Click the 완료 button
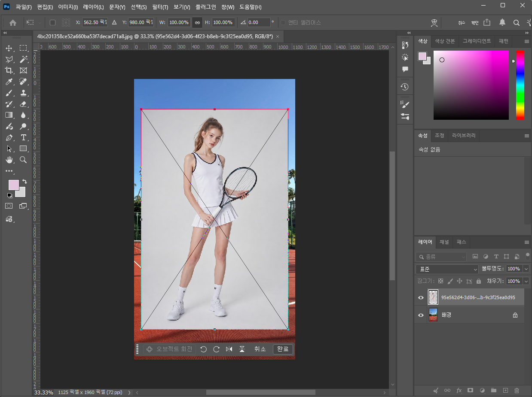The width and height of the screenshot is (532, 397). [283, 349]
